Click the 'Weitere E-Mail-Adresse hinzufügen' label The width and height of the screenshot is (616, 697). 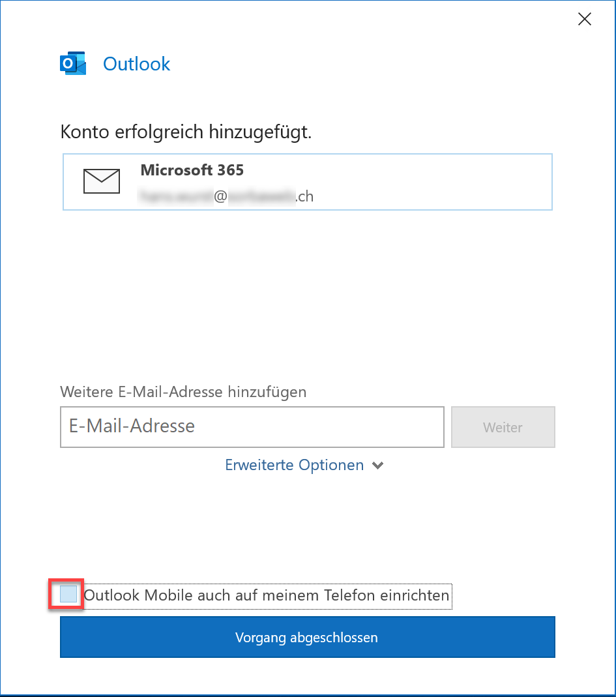pyautogui.click(x=183, y=392)
